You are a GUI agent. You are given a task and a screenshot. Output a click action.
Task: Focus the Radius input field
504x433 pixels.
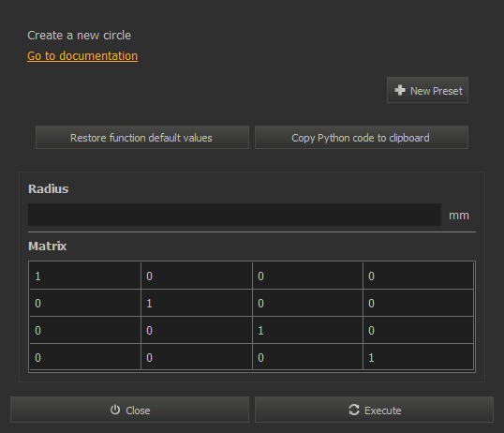234,215
